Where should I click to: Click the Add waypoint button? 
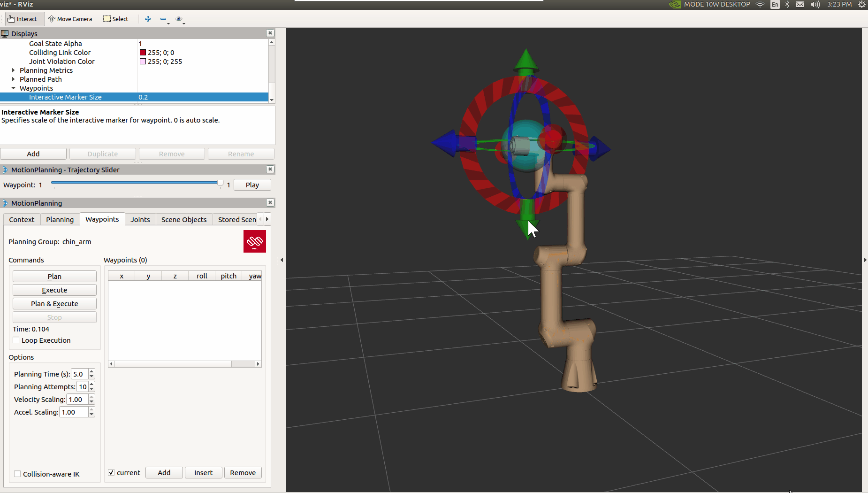click(164, 472)
